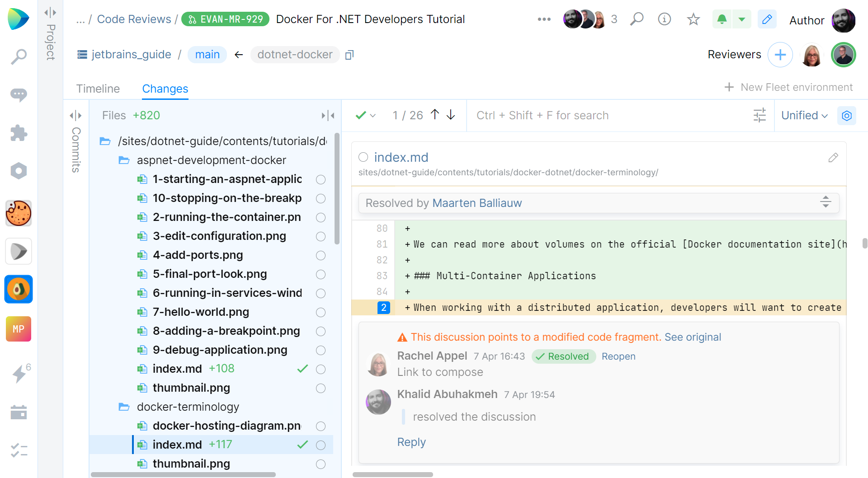Viewport: 868px width, 478px height.
Task: Mark index.md +108 as viewed
Action: pyautogui.click(x=321, y=370)
